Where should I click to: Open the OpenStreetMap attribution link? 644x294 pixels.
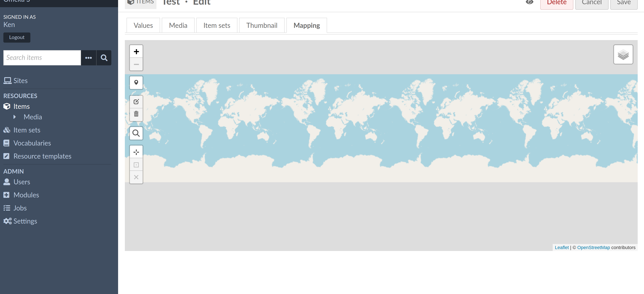(594, 247)
